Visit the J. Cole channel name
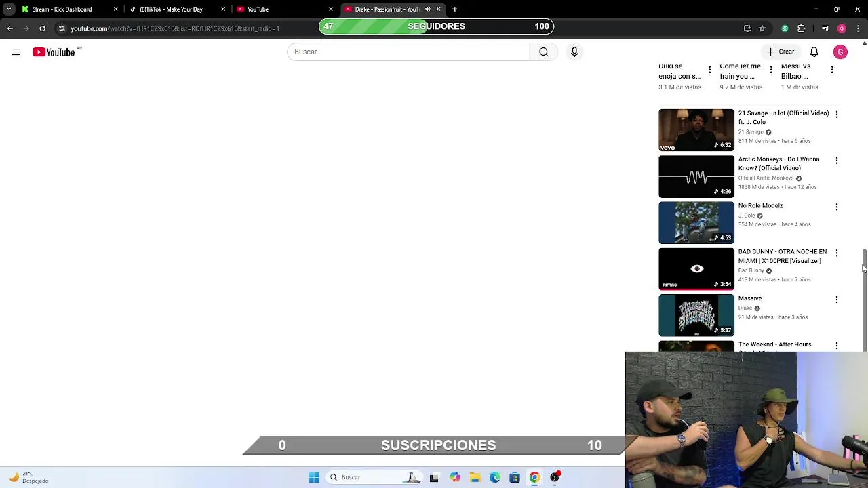 pyautogui.click(x=747, y=216)
